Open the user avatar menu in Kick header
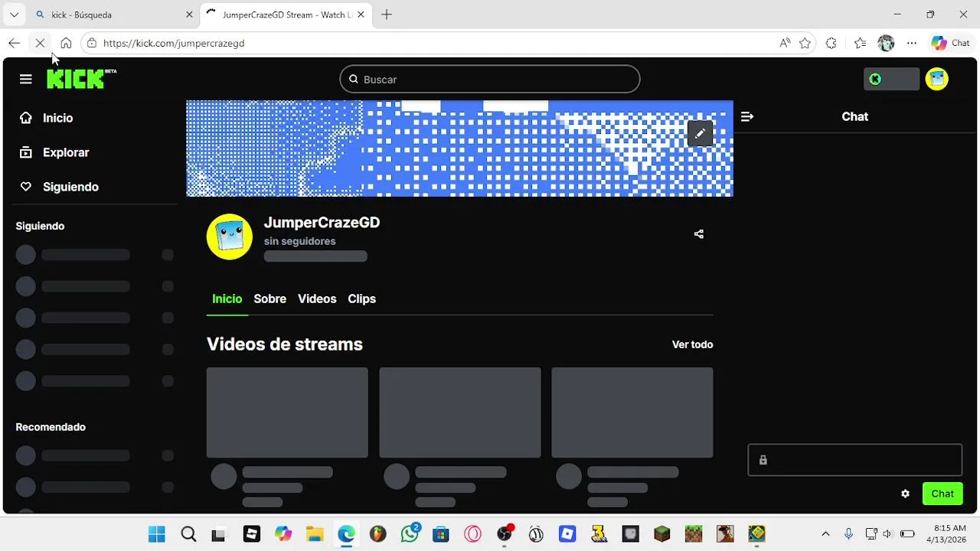 [x=936, y=79]
